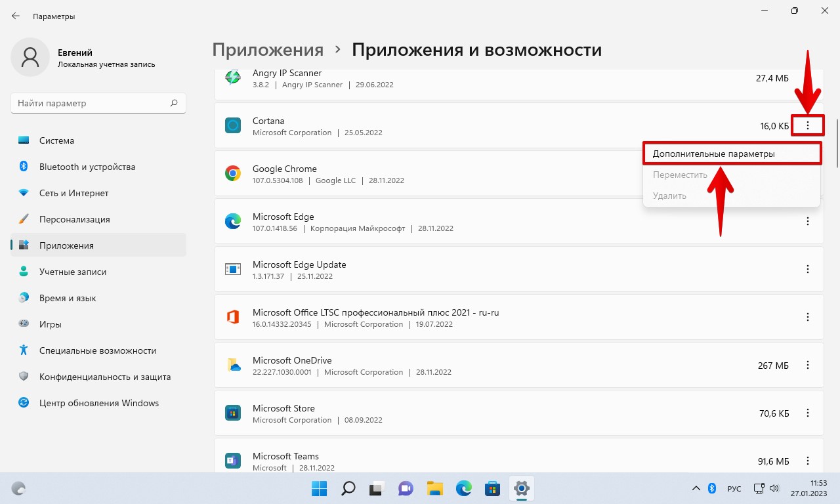Click Microsoft Store size 70,6 КБ

pos(774,413)
